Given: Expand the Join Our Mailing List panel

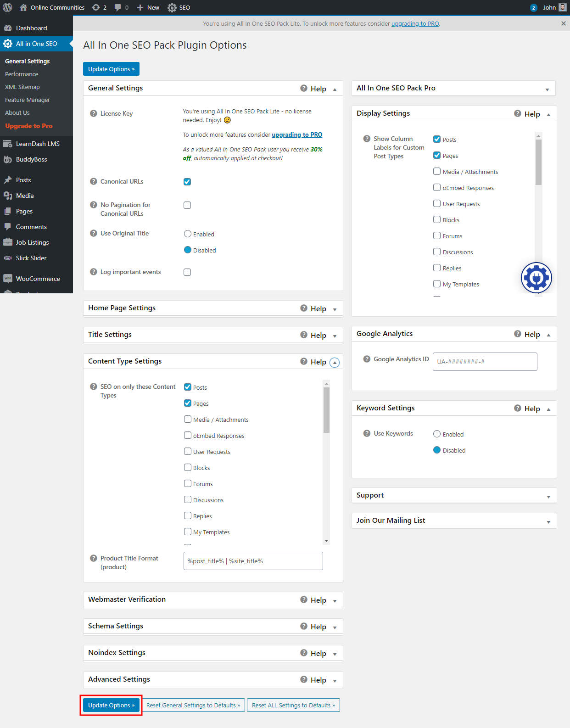Looking at the screenshot, I should tap(548, 522).
